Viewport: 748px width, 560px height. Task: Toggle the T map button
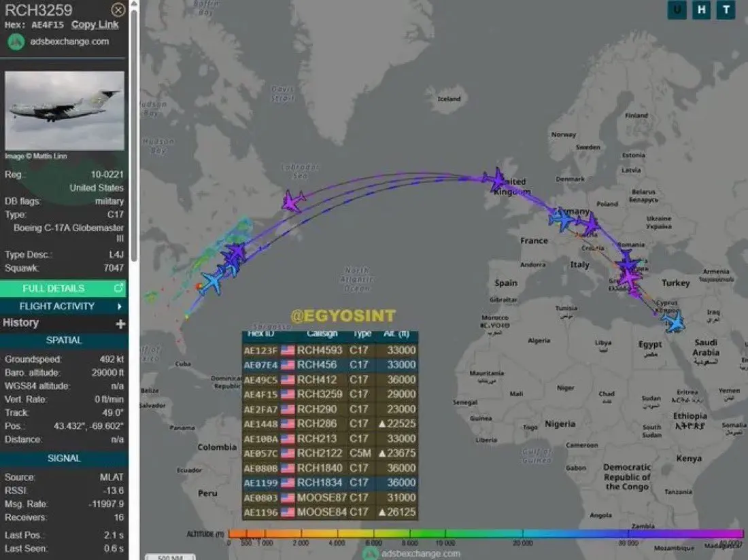point(726,10)
